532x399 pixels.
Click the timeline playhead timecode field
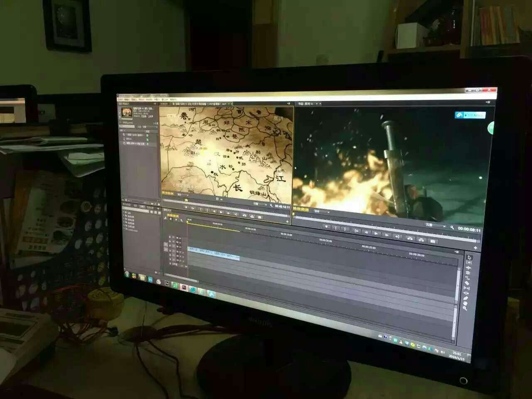[x=172, y=215]
